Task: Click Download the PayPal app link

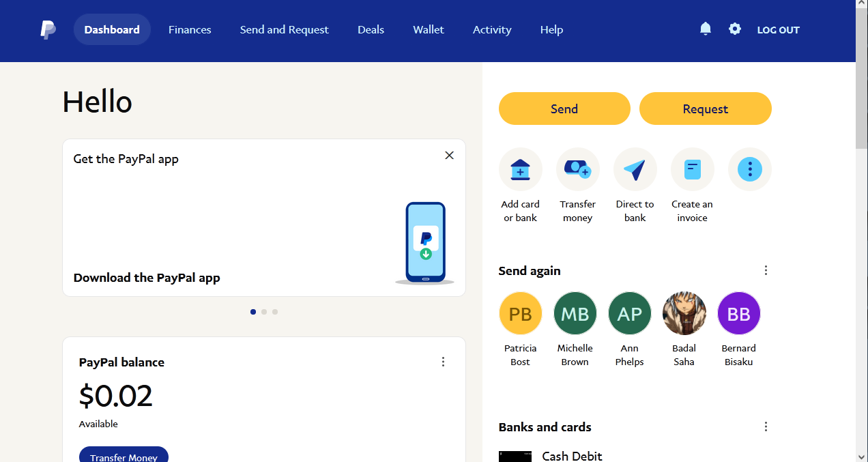Action: click(147, 278)
